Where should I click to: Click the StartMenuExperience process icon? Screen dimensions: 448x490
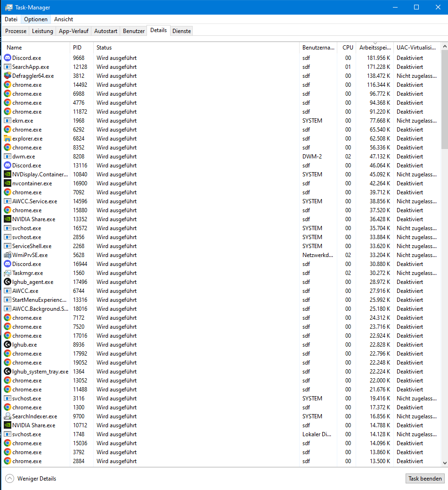pos(8,299)
